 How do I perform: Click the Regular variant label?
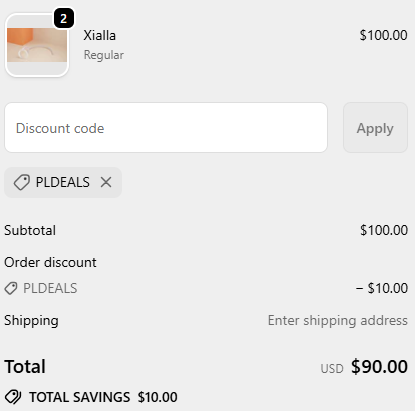pyautogui.click(x=104, y=55)
